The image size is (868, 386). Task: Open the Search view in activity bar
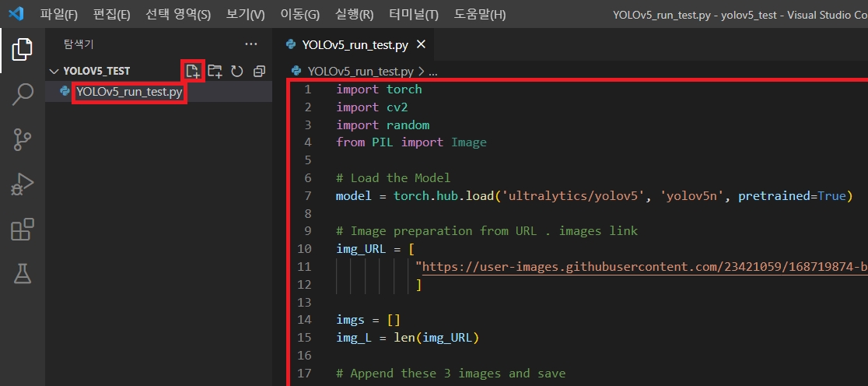pos(22,95)
